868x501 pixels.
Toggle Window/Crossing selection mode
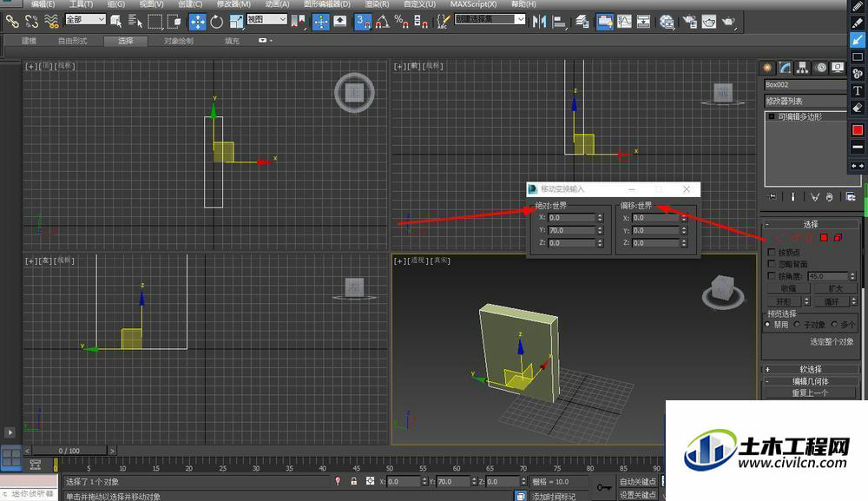point(174,22)
